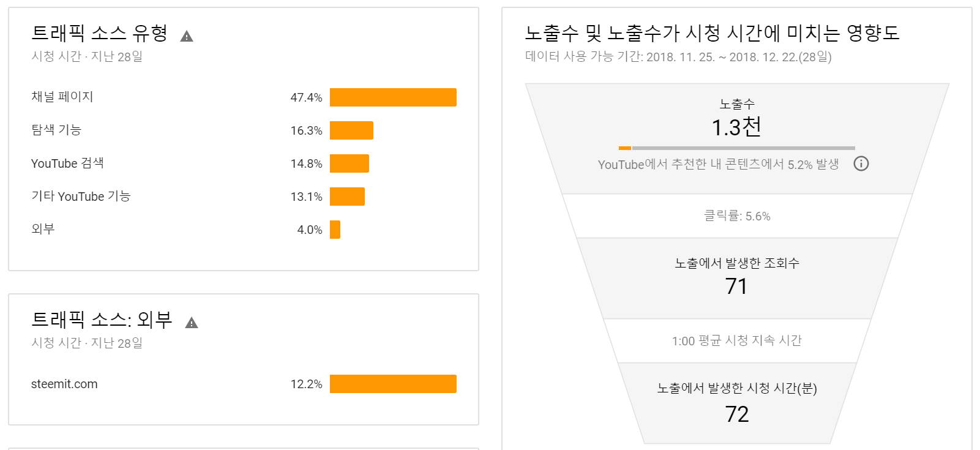Click the 4.0% orange bar for 외부

(335, 230)
